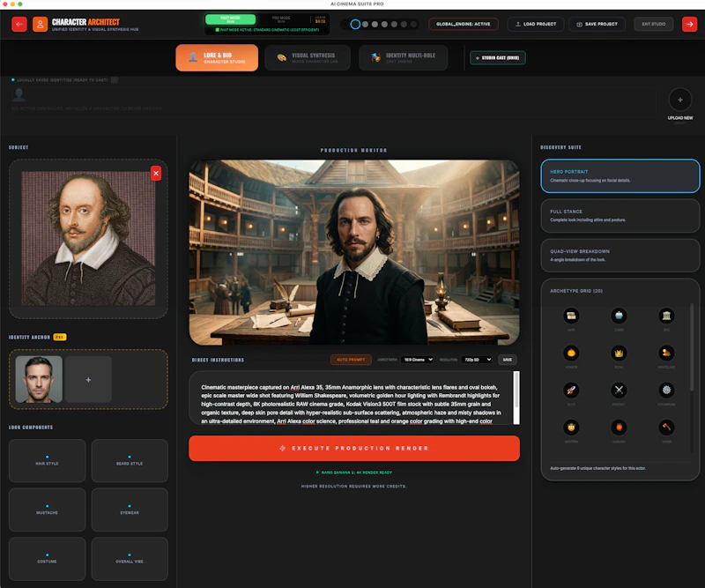Click the Usage $0.12 cost readout

tap(320, 19)
